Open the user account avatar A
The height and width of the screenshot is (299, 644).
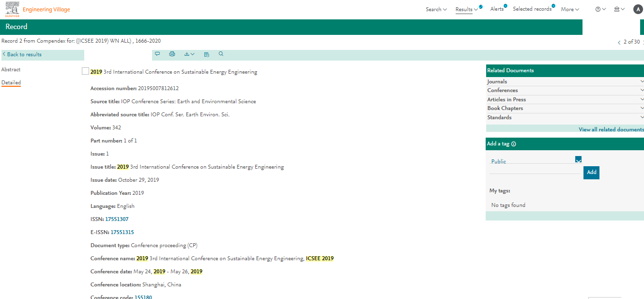click(x=638, y=9)
